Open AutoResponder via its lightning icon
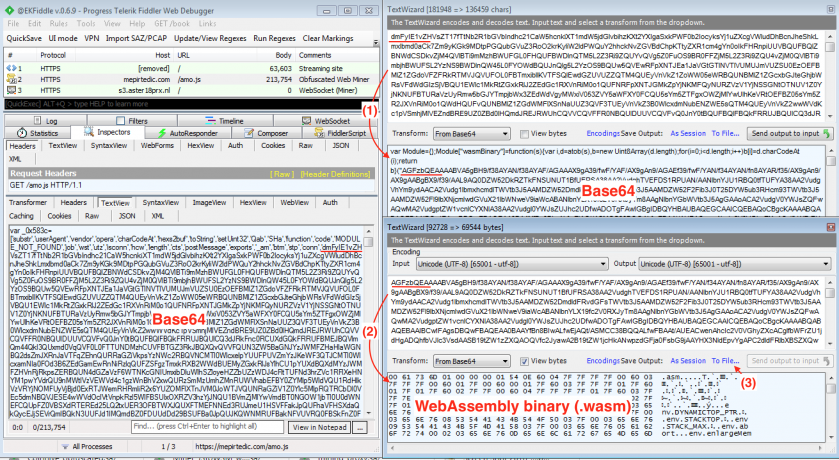This screenshot has width=839, height=460. pos(162,133)
